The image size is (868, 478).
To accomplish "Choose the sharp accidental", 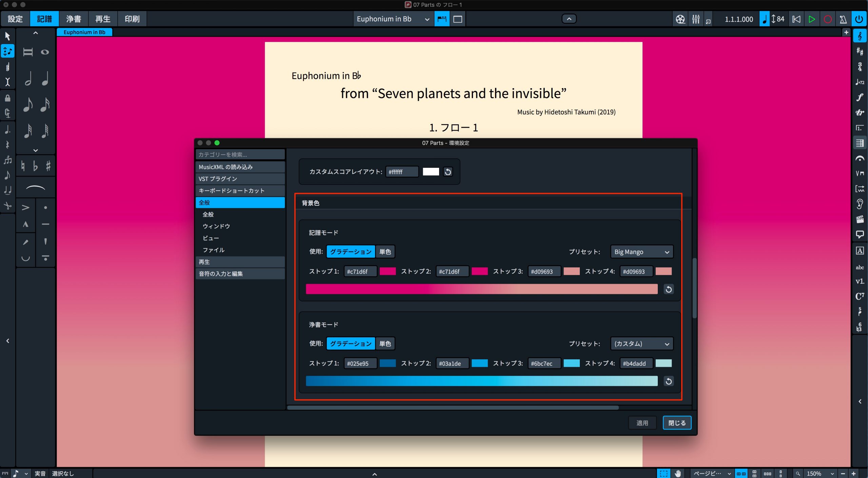I will (48, 166).
